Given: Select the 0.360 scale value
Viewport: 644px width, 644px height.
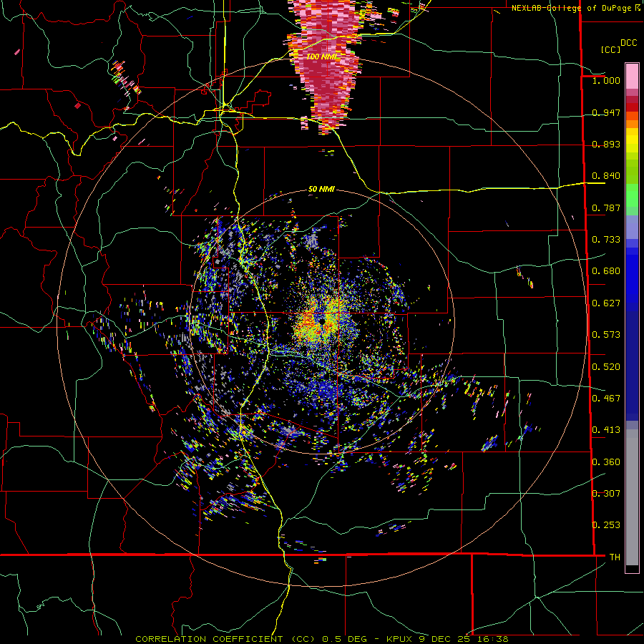Looking at the screenshot, I should coord(606,462).
